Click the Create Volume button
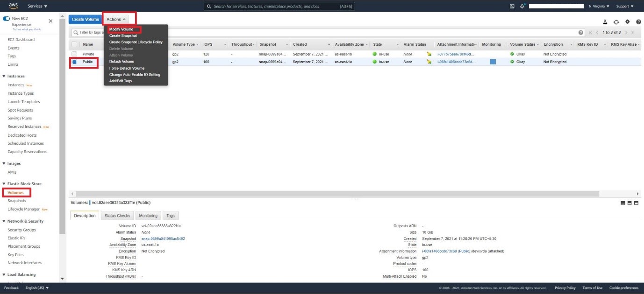This screenshot has height=294, width=644. pos(85,19)
